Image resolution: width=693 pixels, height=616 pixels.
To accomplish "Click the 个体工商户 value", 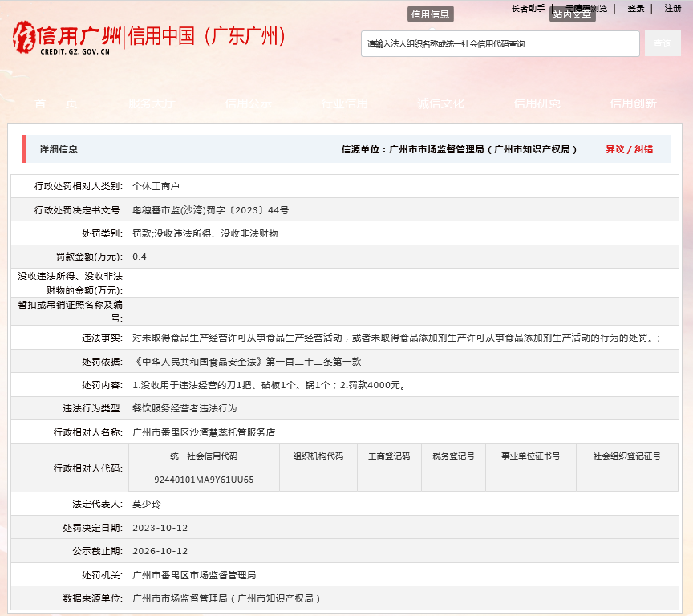I will (156, 186).
